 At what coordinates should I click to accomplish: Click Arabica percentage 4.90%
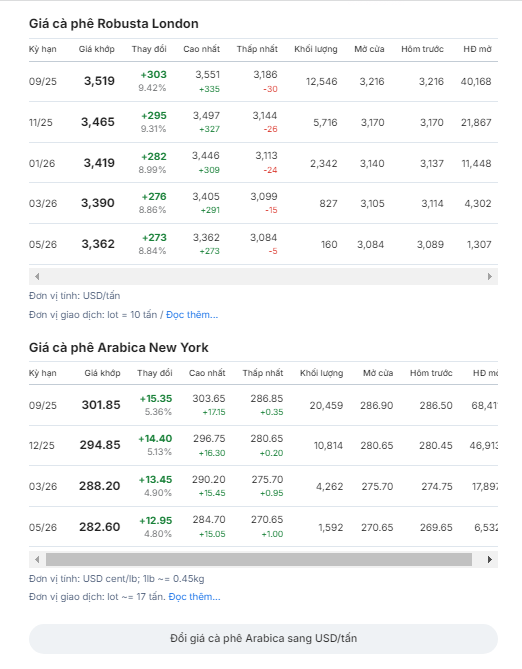[158, 493]
